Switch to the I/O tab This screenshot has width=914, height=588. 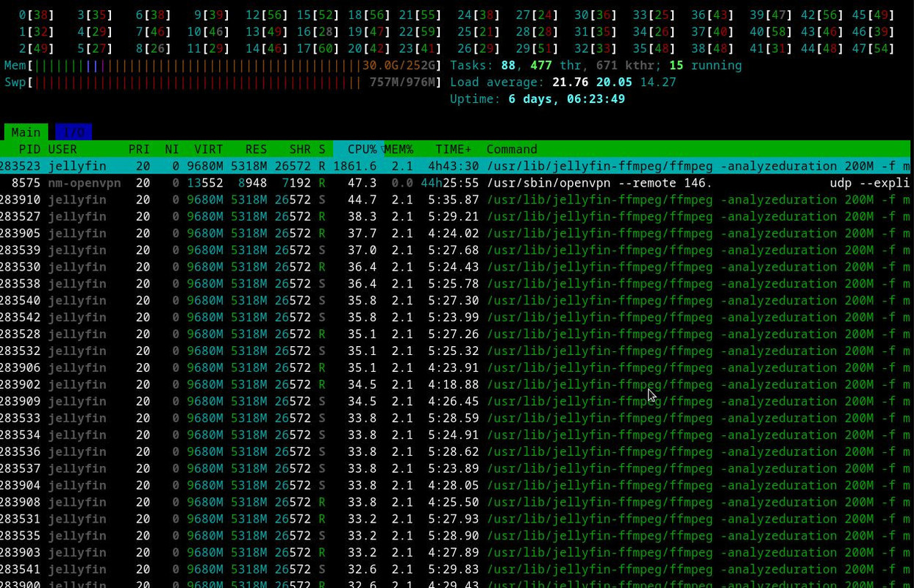[74, 132]
